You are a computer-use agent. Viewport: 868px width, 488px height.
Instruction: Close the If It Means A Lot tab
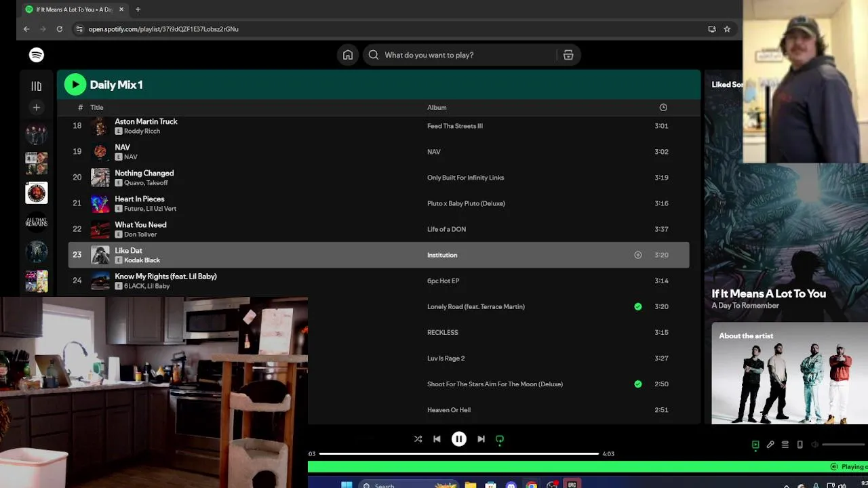coord(122,9)
